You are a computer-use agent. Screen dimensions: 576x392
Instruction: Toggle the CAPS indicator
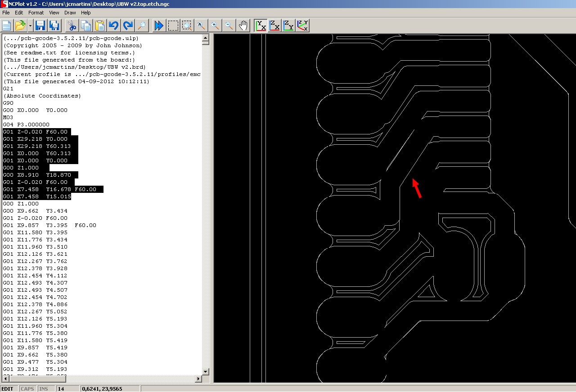click(27, 388)
